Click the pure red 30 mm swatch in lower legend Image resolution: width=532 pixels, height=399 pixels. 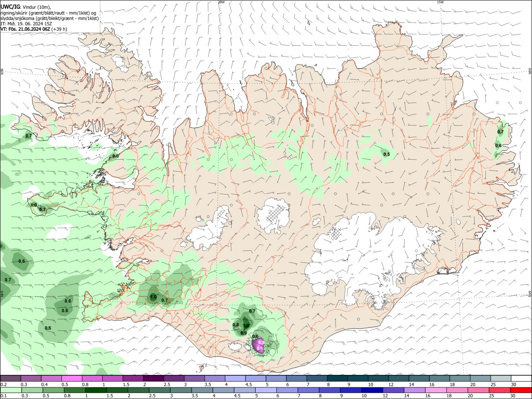pos(521,390)
